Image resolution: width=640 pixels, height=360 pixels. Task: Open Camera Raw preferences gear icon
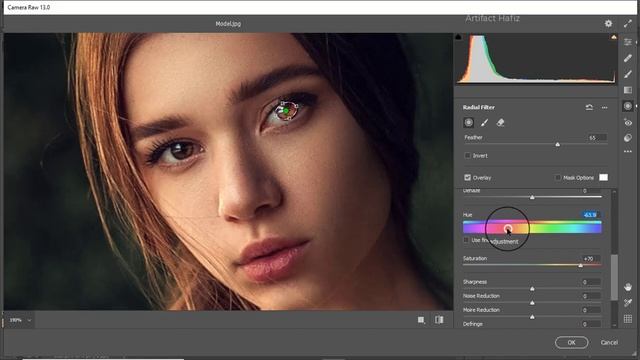click(608, 24)
